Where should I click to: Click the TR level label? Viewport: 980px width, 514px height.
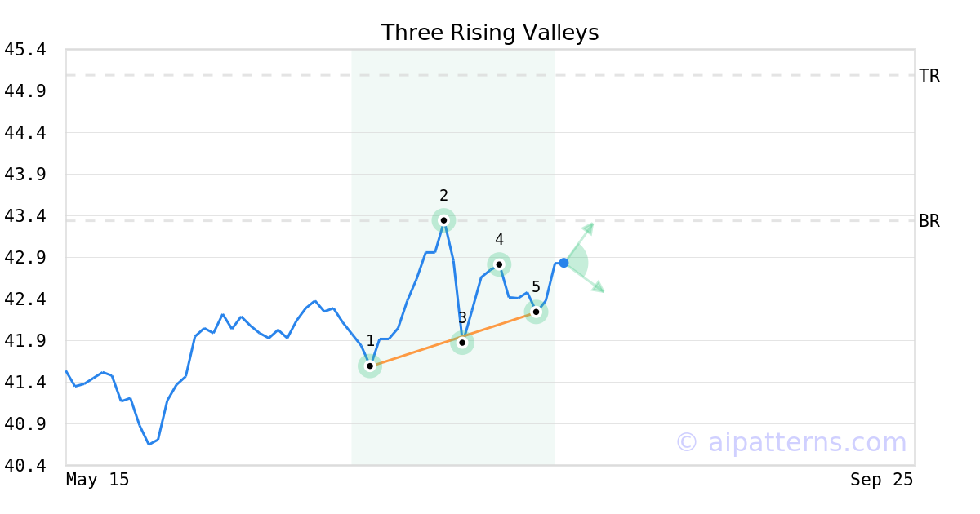click(x=929, y=76)
